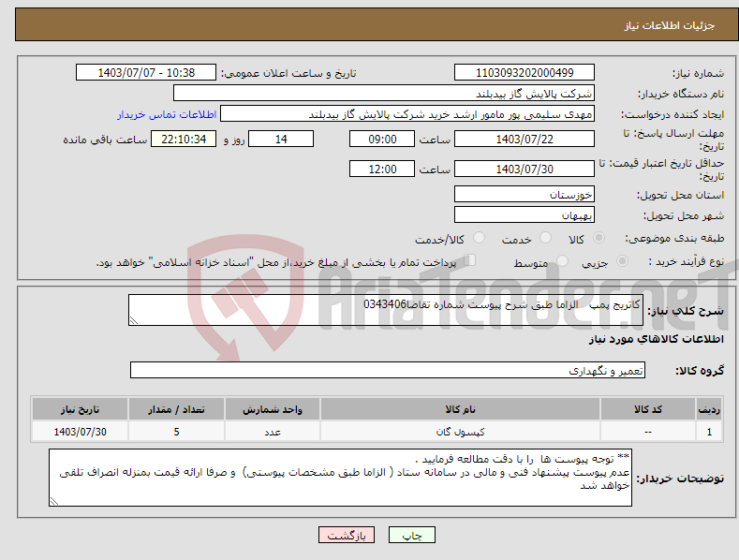The width and height of the screenshot is (739, 560).
Task: Click the item name cell کپسول گان
Action: click(460, 432)
